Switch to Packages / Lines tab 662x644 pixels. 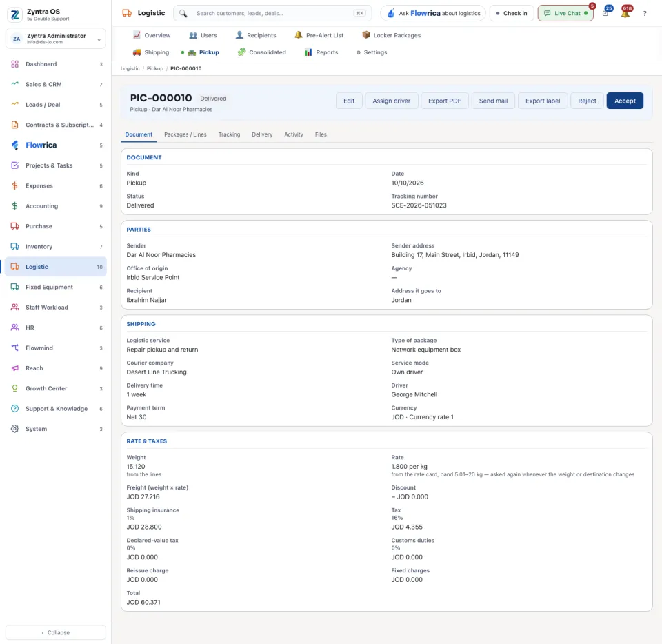[x=185, y=134]
